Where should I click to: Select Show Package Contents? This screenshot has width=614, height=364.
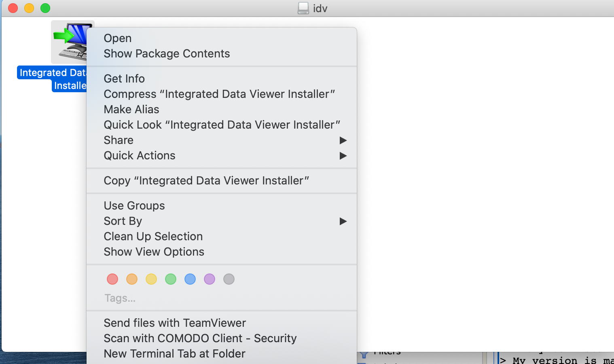coord(167,53)
